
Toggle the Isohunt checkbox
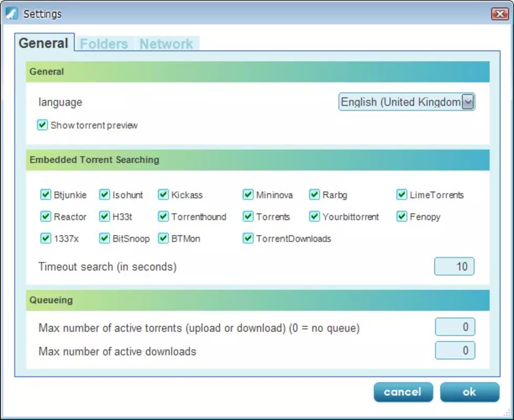coord(104,194)
